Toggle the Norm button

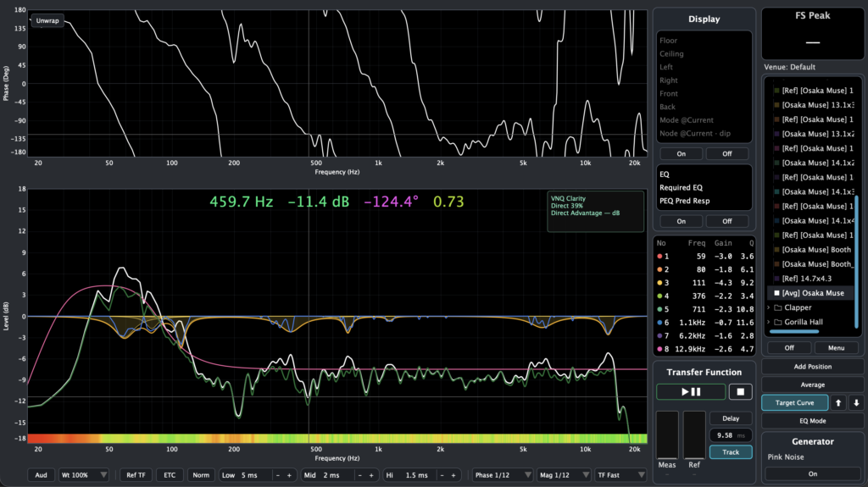click(201, 475)
